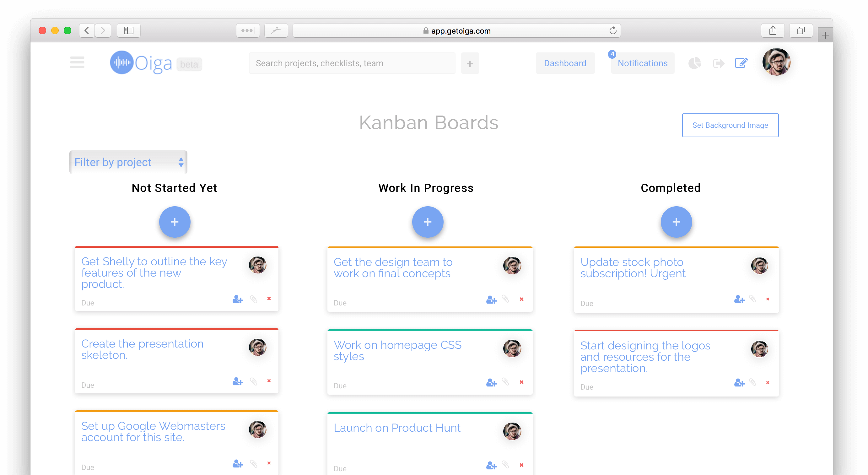Delete the 'Get the design team' card
Viewport: 868px width, 475px height.
[x=522, y=299]
